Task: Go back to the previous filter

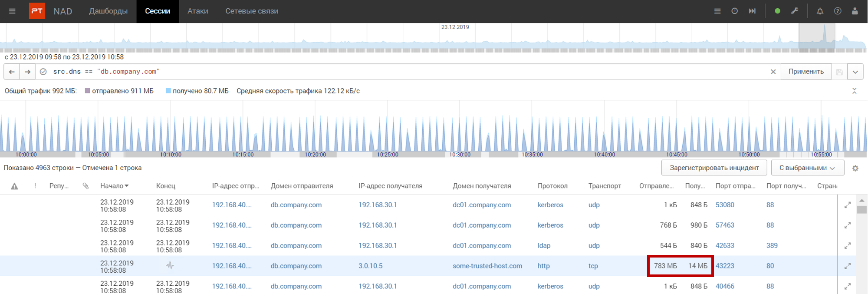Action: click(x=12, y=72)
